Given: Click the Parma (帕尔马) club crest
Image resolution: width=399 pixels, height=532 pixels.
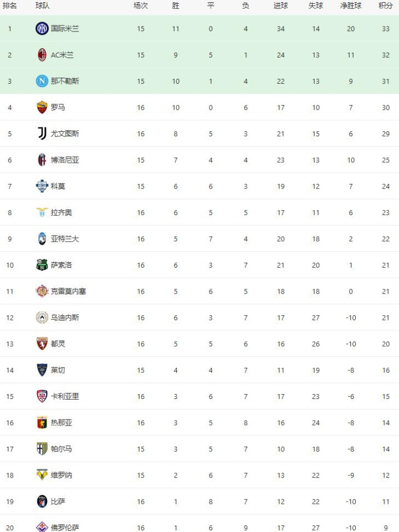Looking at the screenshot, I should pyautogui.click(x=42, y=449).
